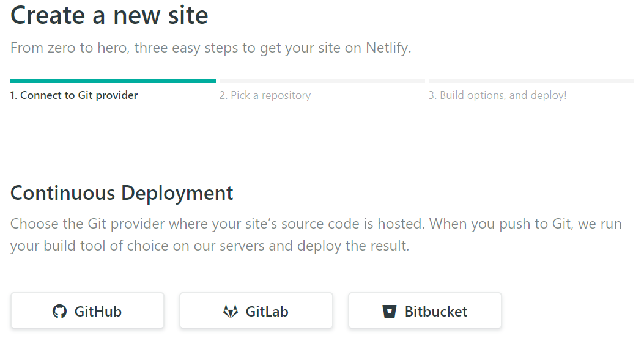The image size is (644, 344).
Task: Click the your build tool of choice text line
Action: click(210, 246)
